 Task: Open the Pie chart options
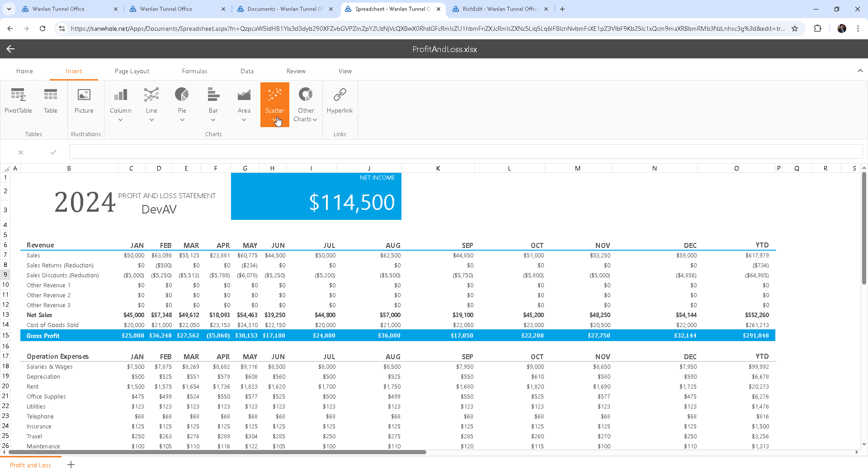(182, 104)
